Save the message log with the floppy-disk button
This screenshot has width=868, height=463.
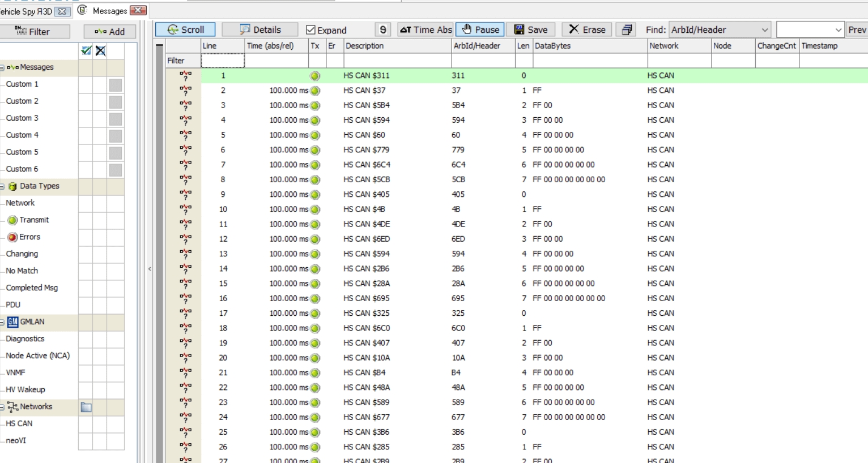tap(531, 30)
